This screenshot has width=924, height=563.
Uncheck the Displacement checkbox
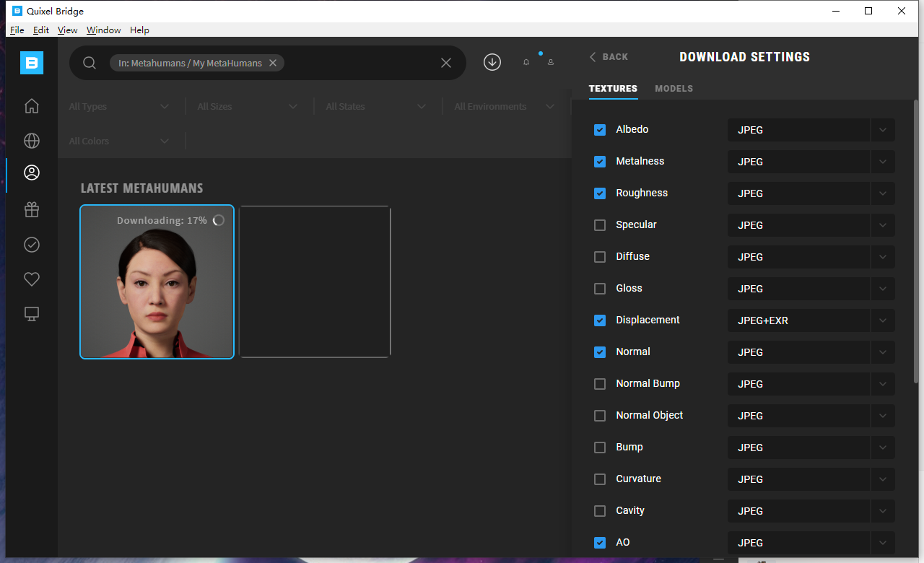point(600,320)
